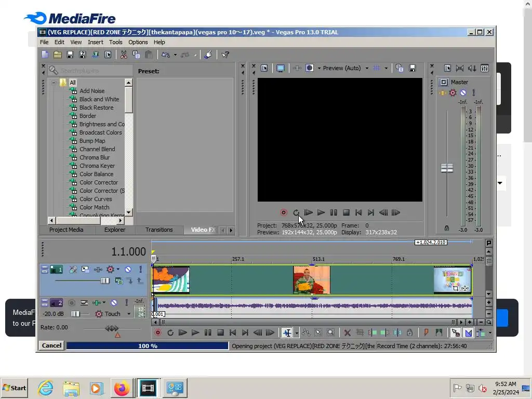Stop playback in the preview window
The image size is (532, 399).
coord(346,212)
